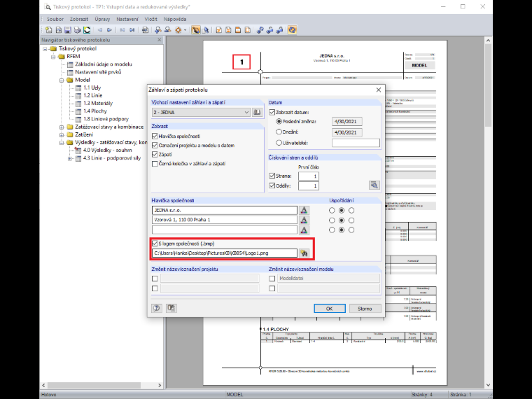532x399 pixels.
Task: Uncheck Hlavička společnosti checkbox
Action: [x=155, y=136]
